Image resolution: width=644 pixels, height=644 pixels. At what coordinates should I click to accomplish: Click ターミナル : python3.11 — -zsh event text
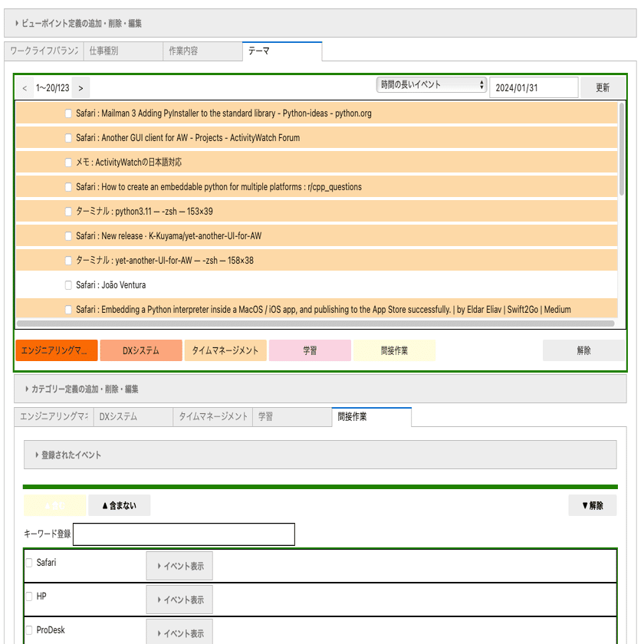click(144, 212)
